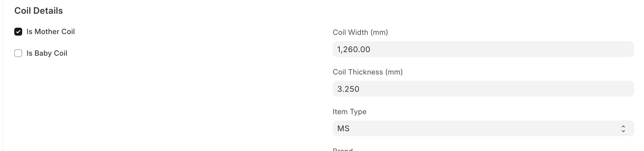
Task: Focus the Coil Width input field
Action: point(483,49)
